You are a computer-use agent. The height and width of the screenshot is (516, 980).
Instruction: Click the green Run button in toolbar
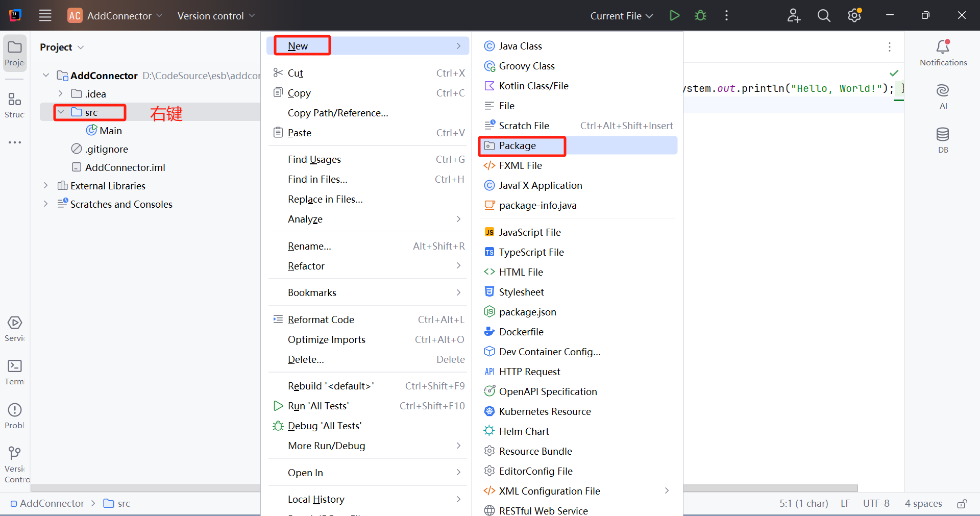(674, 15)
